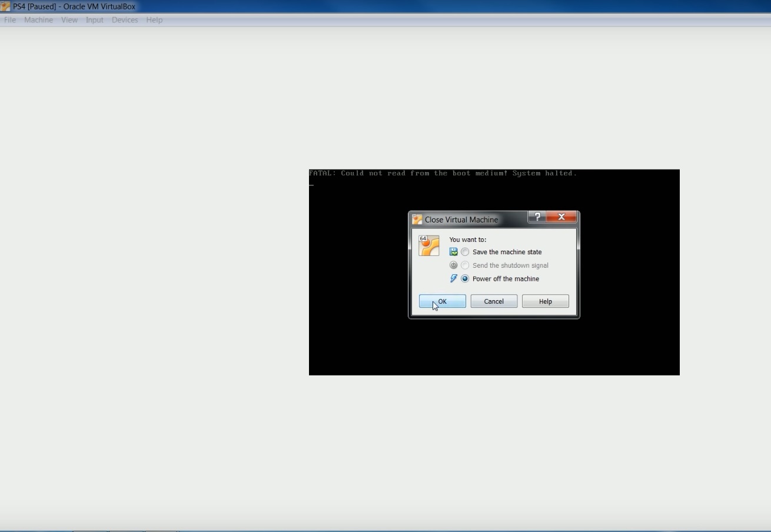
Task: Open Help from the dialog buttons
Action: click(x=546, y=301)
